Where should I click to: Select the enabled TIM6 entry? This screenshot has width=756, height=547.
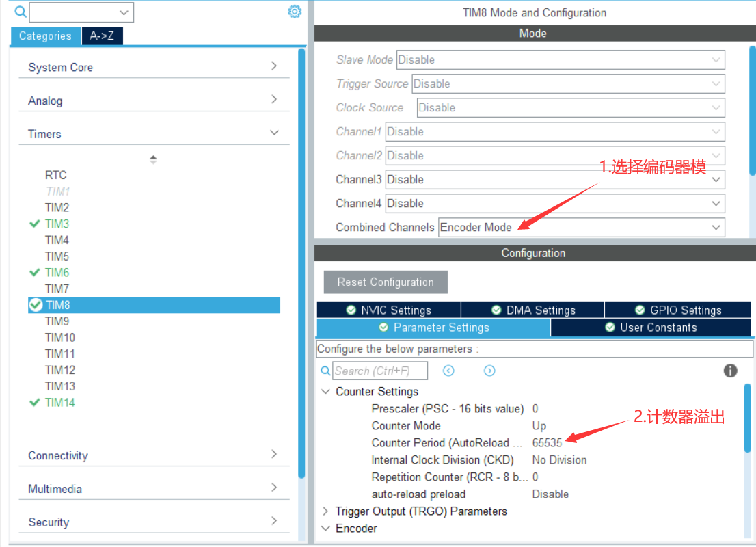tap(57, 273)
